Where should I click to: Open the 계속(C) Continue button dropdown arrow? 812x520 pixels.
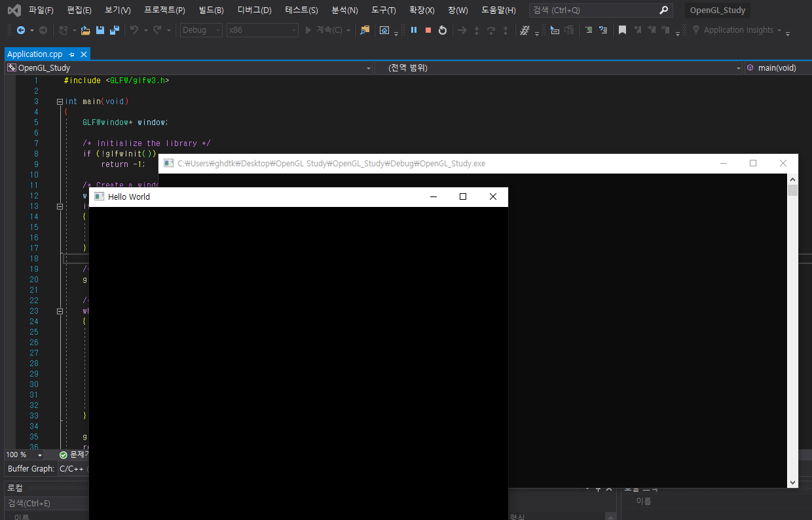(348, 30)
